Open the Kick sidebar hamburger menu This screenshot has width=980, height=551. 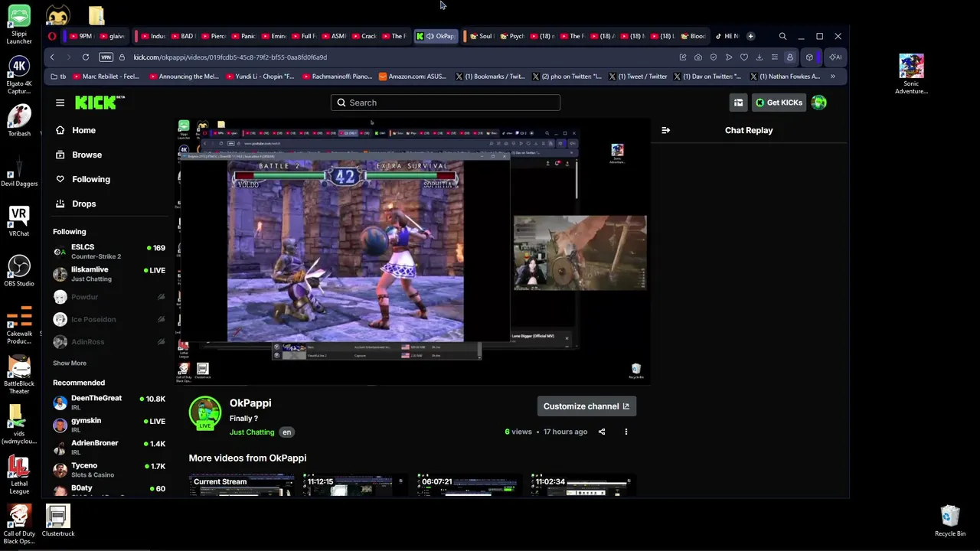click(x=60, y=103)
